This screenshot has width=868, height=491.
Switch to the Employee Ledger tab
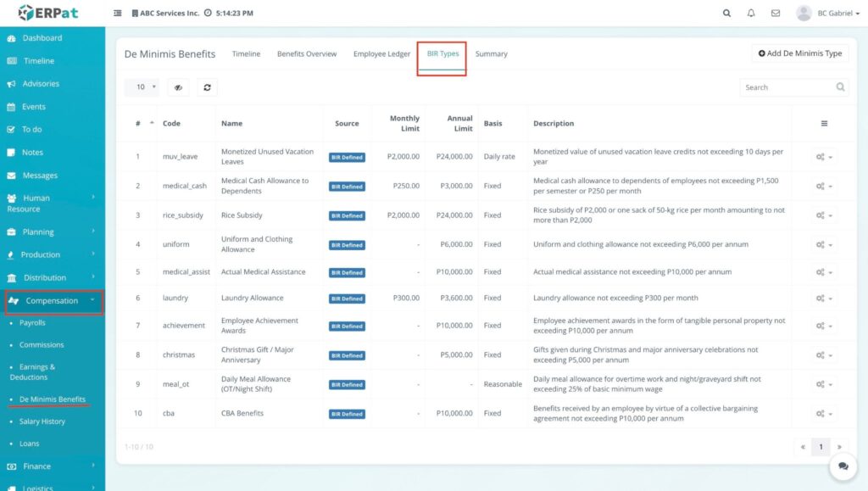pyautogui.click(x=381, y=54)
